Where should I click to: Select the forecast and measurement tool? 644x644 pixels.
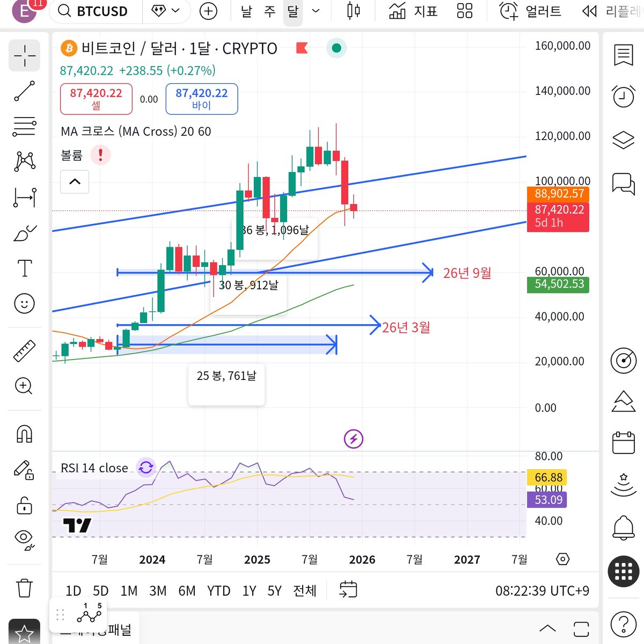click(24, 197)
